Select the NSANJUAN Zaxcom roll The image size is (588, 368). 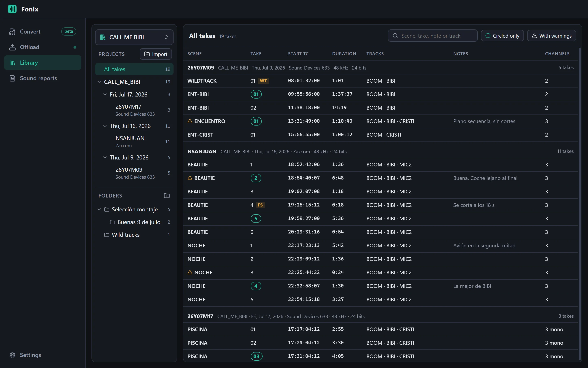click(x=134, y=142)
